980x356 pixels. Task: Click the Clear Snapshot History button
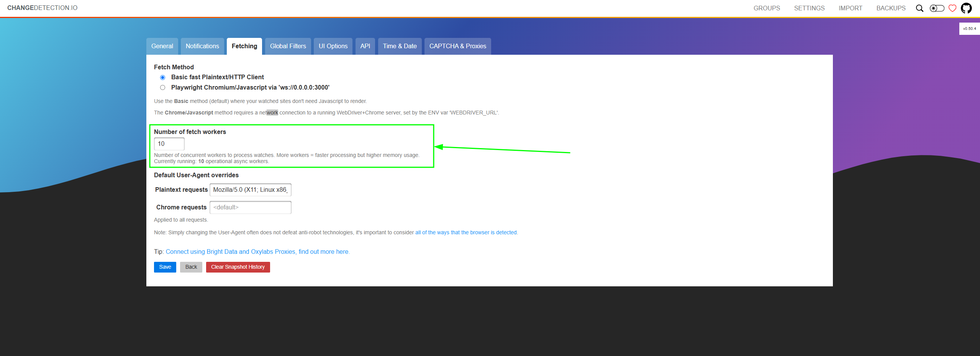point(238,267)
